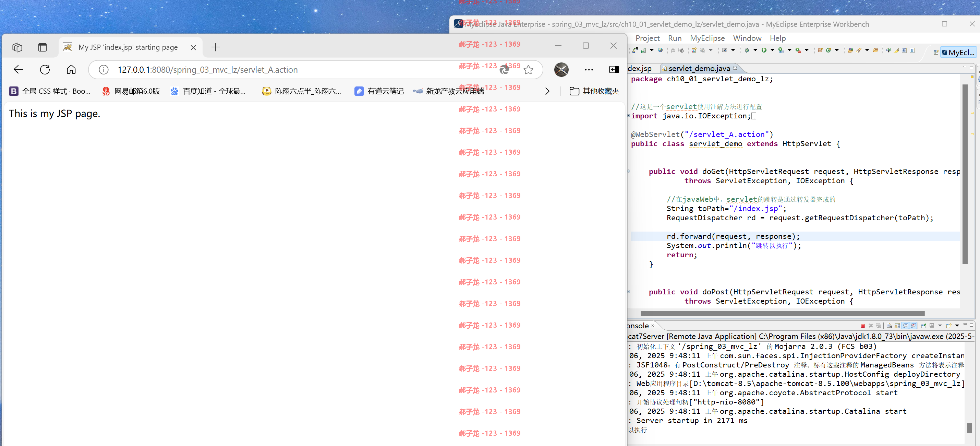Open dropdown next to run on server icon
This screenshot has height=446, width=980.
tap(652, 50)
